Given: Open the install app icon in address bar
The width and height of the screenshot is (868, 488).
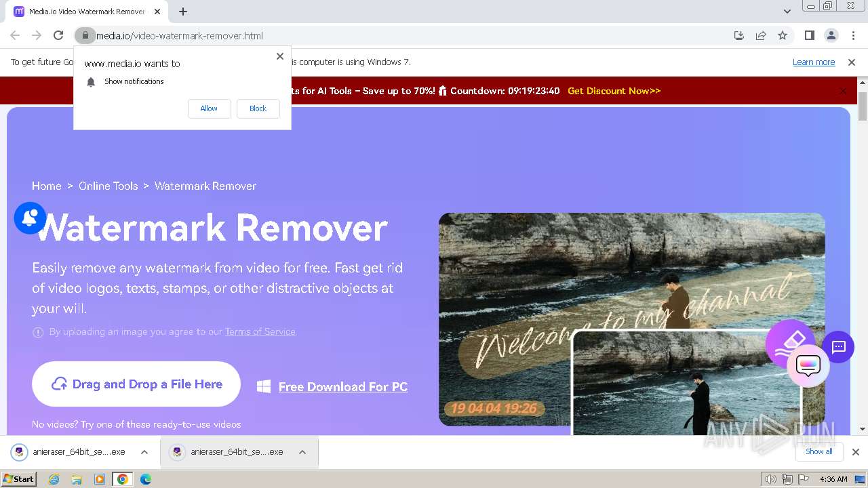Looking at the screenshot, I should 739,35.
